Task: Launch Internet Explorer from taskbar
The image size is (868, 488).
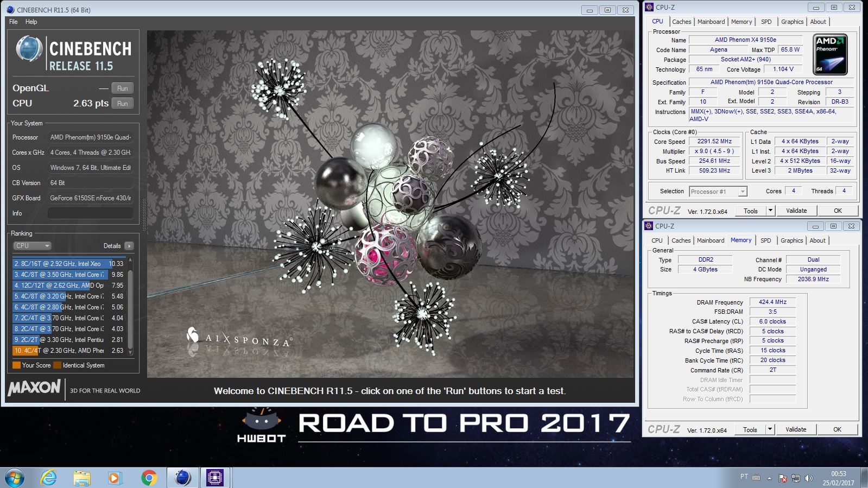Action: click(49, 478)
